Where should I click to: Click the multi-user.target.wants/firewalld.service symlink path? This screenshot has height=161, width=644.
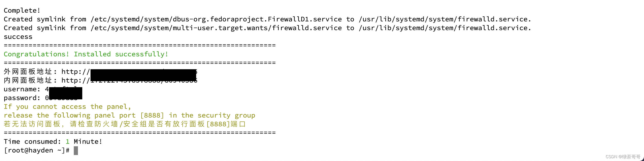216,28
